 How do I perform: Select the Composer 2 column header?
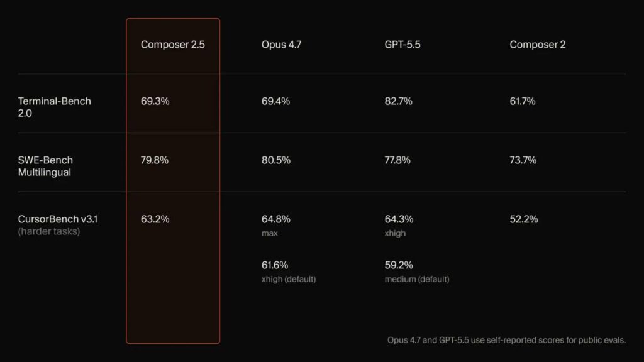tap(537, 45)
